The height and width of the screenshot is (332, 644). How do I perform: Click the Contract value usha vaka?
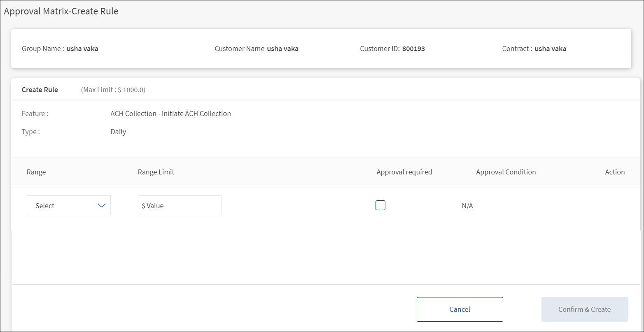(550, 49)
